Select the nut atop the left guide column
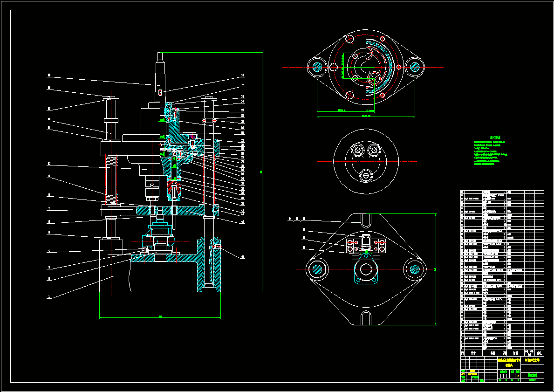The height and width of the screenshot is (392, 554). pos(111,98)
